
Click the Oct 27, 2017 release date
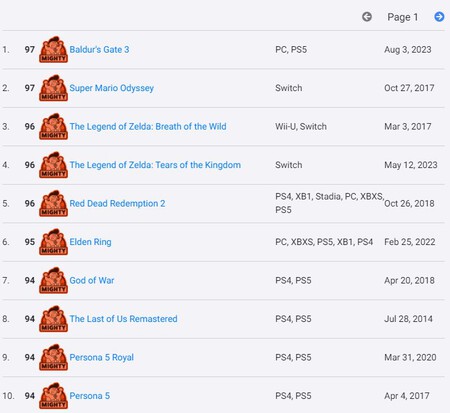click(409, 88)
